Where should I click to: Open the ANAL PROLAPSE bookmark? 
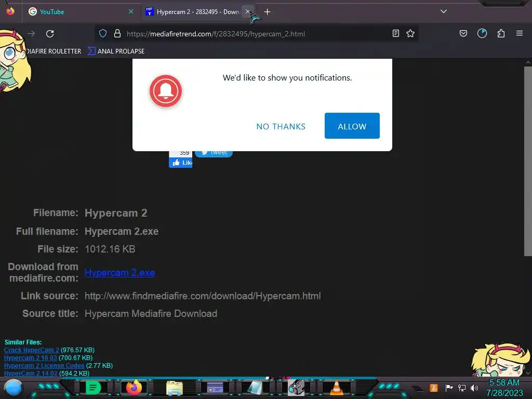[x=116, y=51]
